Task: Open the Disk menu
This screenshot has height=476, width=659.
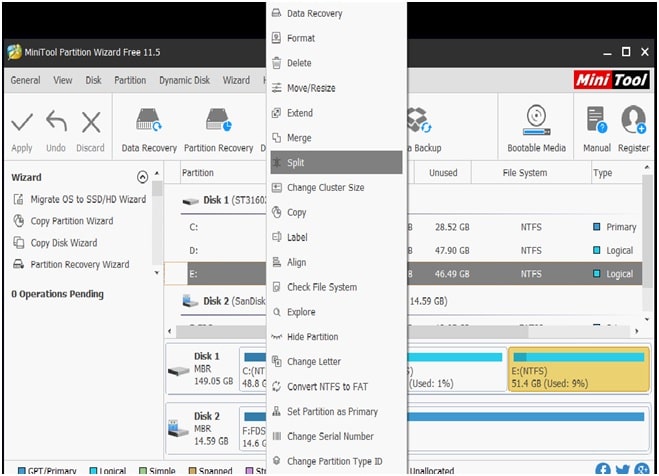Action: click(x=93, y=80)
